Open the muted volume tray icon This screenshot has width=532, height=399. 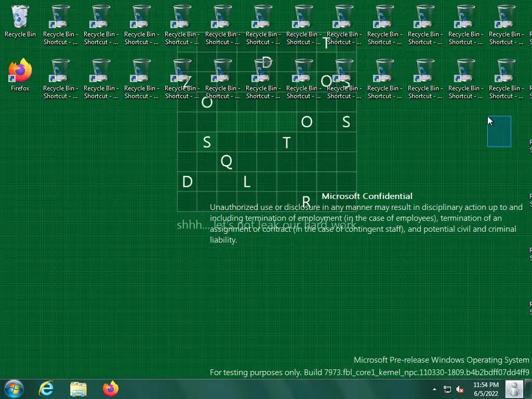point(460,389)
